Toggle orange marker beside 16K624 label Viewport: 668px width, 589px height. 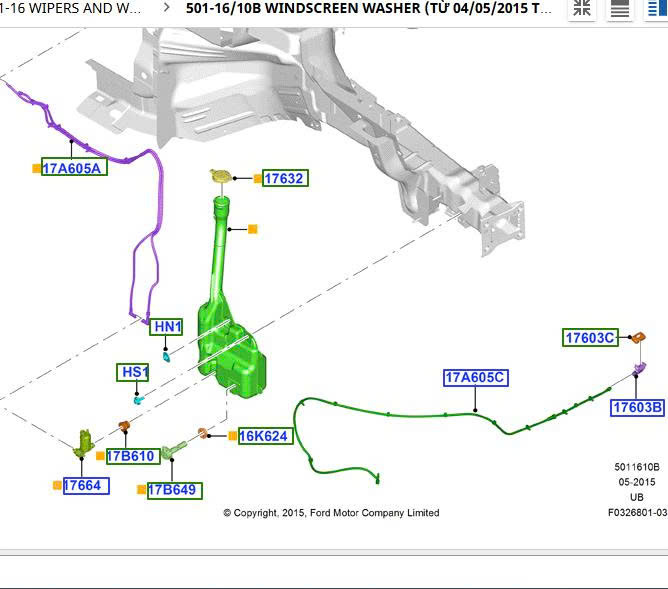click(x=232, y=436)
